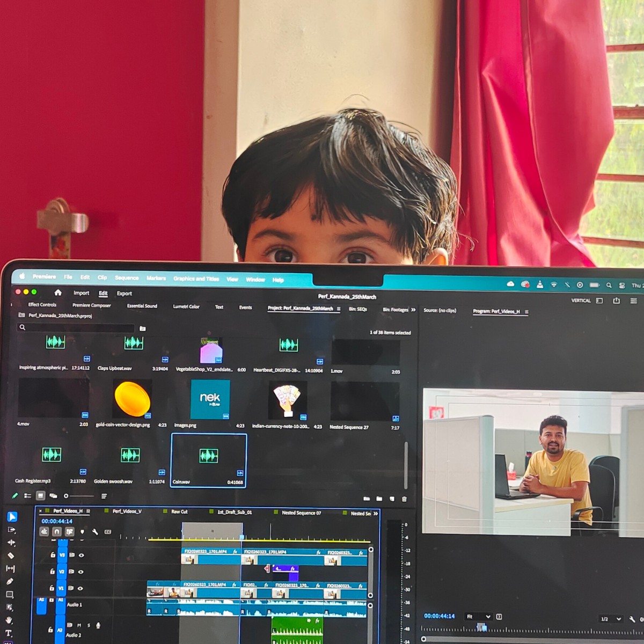Image resolution: width=644 pixels, height=644 pixels.
Task: Open the Essential Sound panel tab
Action: [x=142, y=306]
